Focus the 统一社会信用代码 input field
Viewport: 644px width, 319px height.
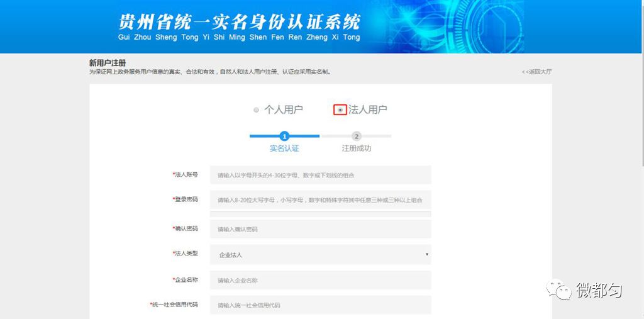pyautogui.click(x=320, y=305)
